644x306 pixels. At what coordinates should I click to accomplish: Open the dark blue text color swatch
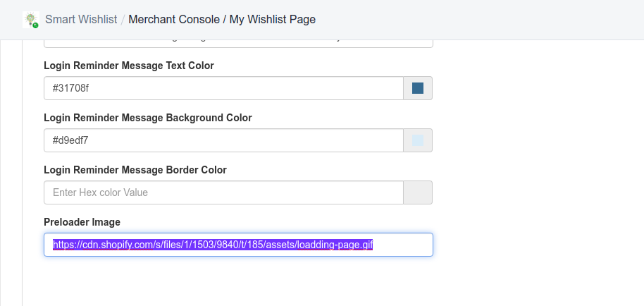(418, 88)
